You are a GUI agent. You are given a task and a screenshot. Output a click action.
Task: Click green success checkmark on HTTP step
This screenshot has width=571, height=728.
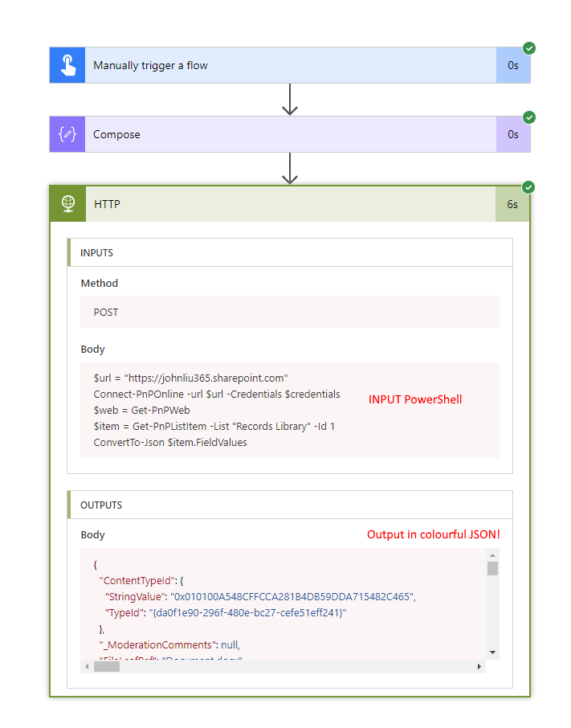coord(528,187)
